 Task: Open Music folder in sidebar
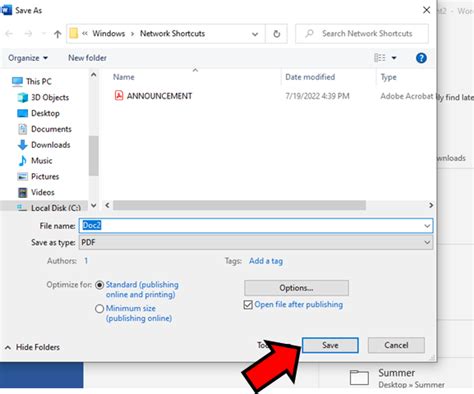coord(35,161)
